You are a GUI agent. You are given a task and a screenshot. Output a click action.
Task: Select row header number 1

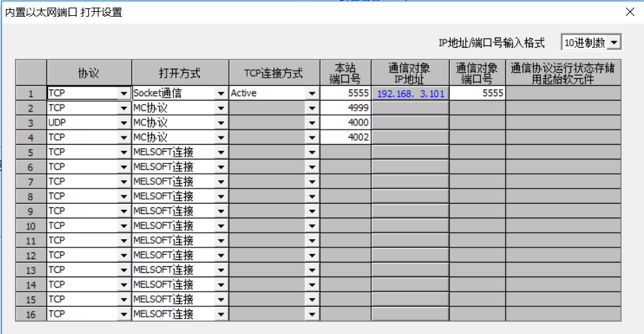31,93
